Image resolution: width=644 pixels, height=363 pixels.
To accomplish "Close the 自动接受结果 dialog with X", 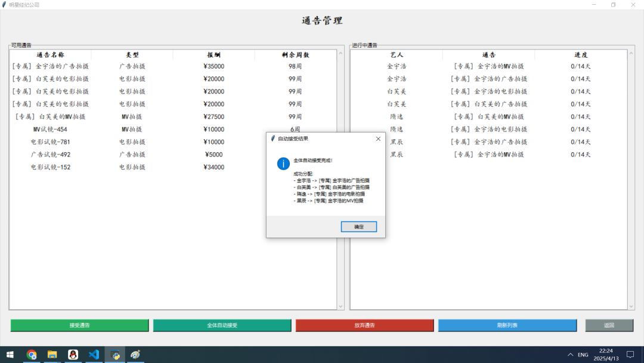I will (x=378, y=139).
